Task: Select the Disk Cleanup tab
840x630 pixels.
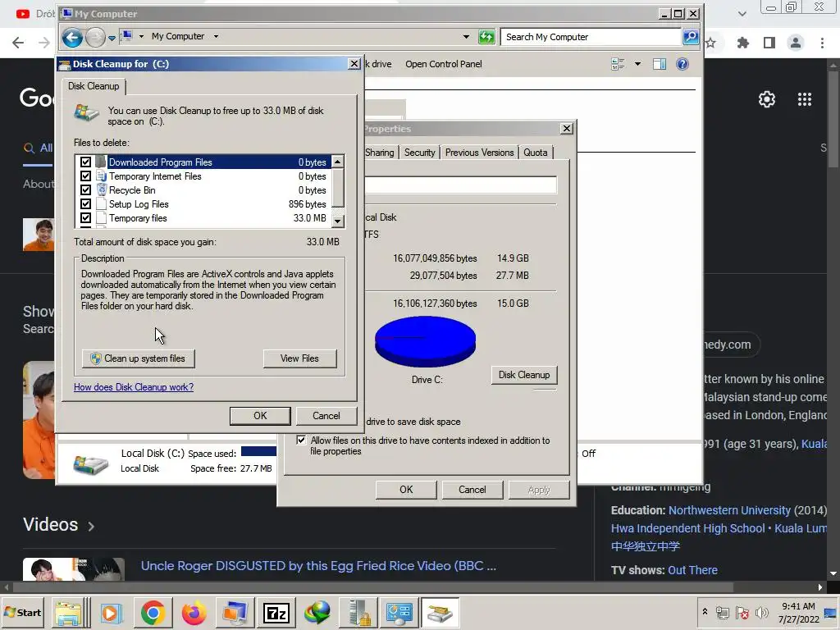Action: (x=94, y=86)
